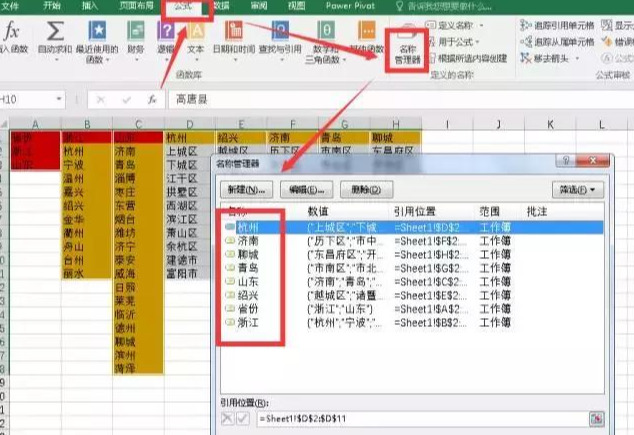Open the AutoSum sigma tool
This screenshot has height=435, width=634.
(55, 32)
